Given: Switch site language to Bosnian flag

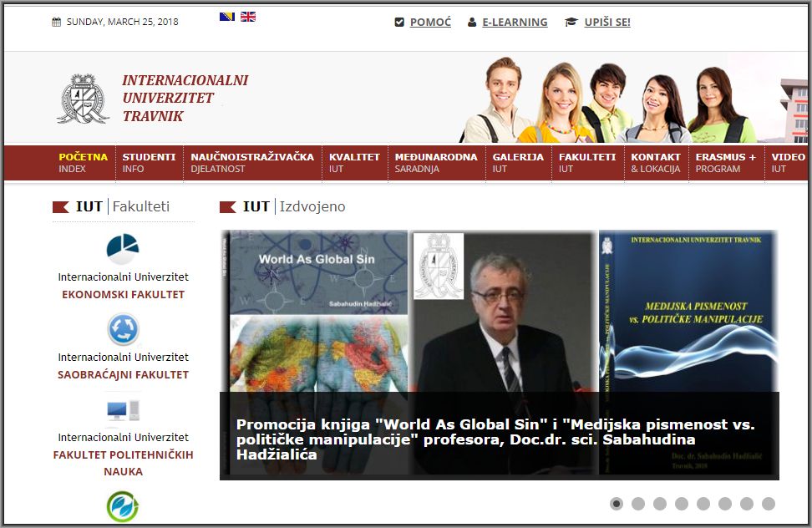Looking at the screenshot, I should pyautogui.click(x=227, y=17).
